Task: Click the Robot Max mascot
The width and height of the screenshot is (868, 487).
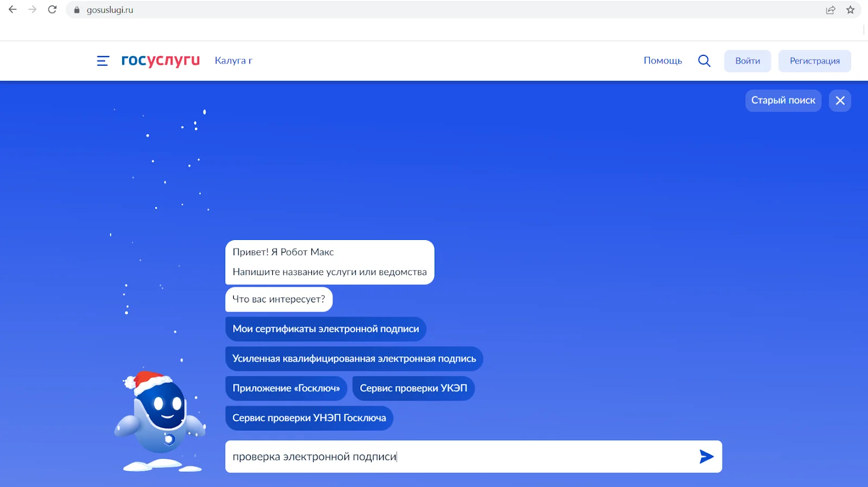Action: point(161,414)
